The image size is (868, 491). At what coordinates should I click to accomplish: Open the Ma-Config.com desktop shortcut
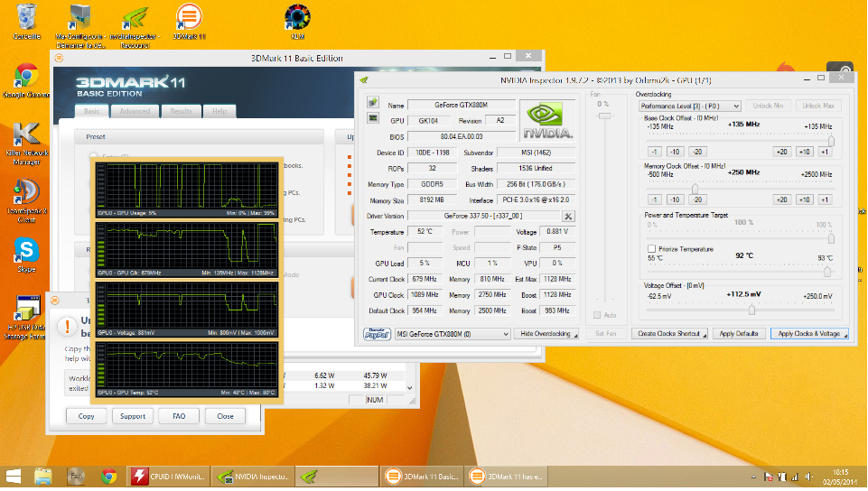[79, 25]
